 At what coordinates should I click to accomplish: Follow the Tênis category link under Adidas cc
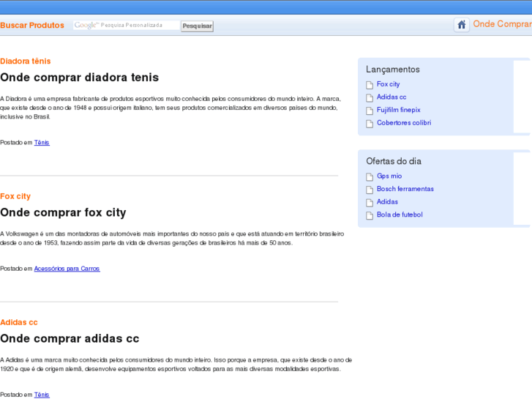click(42, 395)
